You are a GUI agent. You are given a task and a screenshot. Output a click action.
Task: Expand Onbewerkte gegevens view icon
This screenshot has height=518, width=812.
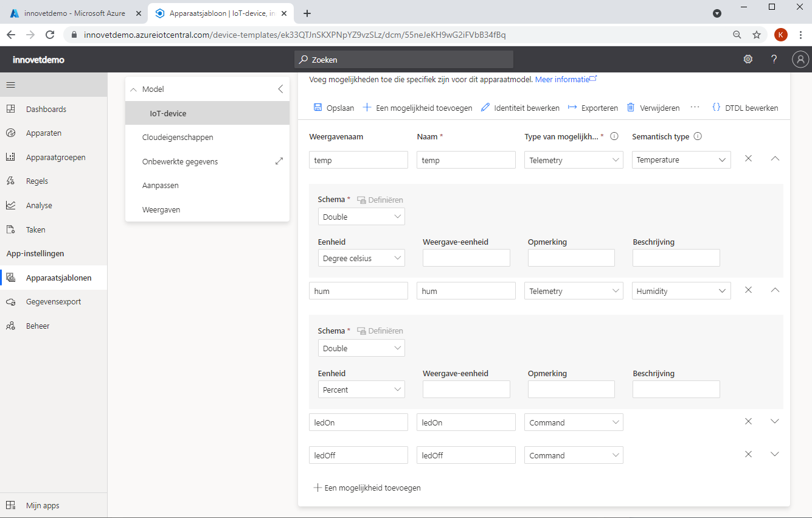click(279, 161)
